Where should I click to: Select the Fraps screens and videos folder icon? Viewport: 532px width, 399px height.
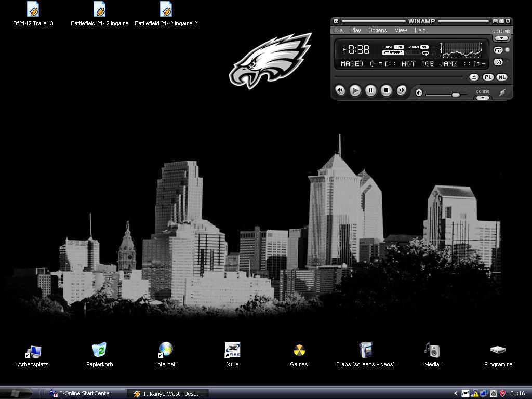point(365,351)
